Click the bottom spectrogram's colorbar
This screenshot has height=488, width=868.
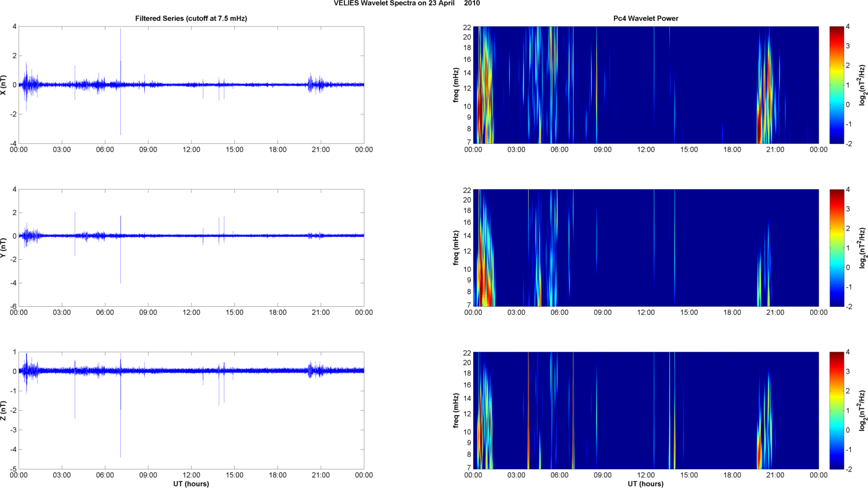pyautogui.click(x=836, y=411)
